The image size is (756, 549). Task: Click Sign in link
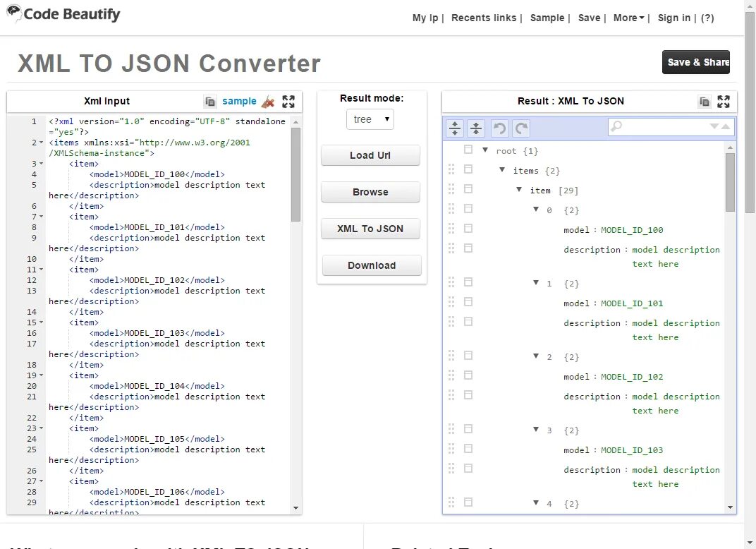[x=674, y=18]
